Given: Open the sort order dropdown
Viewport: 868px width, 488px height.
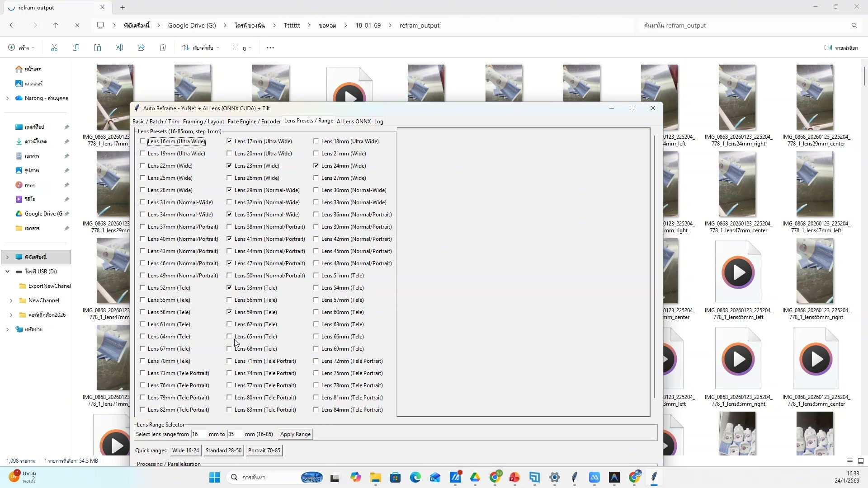Looking at the screenshot, I should click(x=201, y=47).
